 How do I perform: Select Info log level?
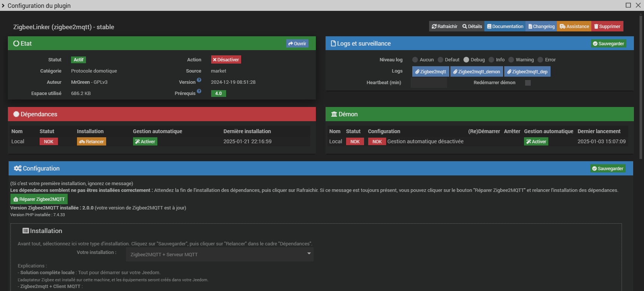492,59
